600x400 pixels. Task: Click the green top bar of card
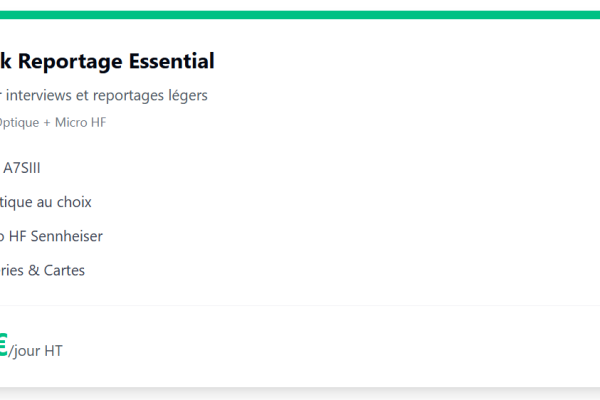[300, 15]
